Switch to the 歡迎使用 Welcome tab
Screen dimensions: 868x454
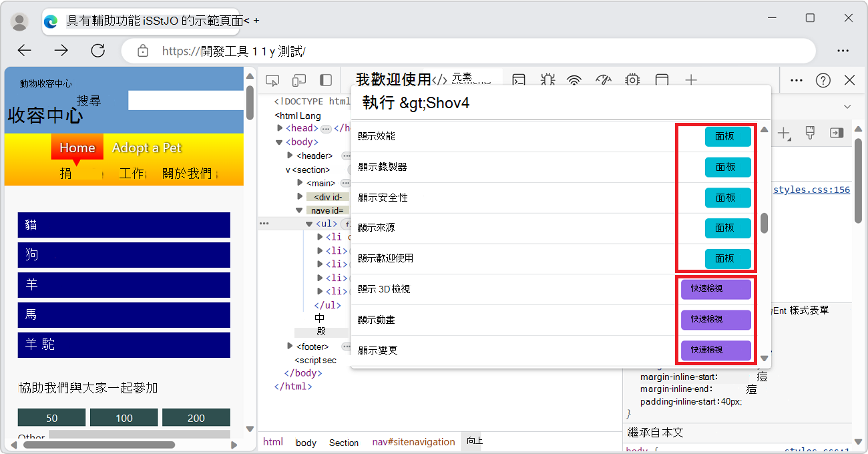point(394,79)
